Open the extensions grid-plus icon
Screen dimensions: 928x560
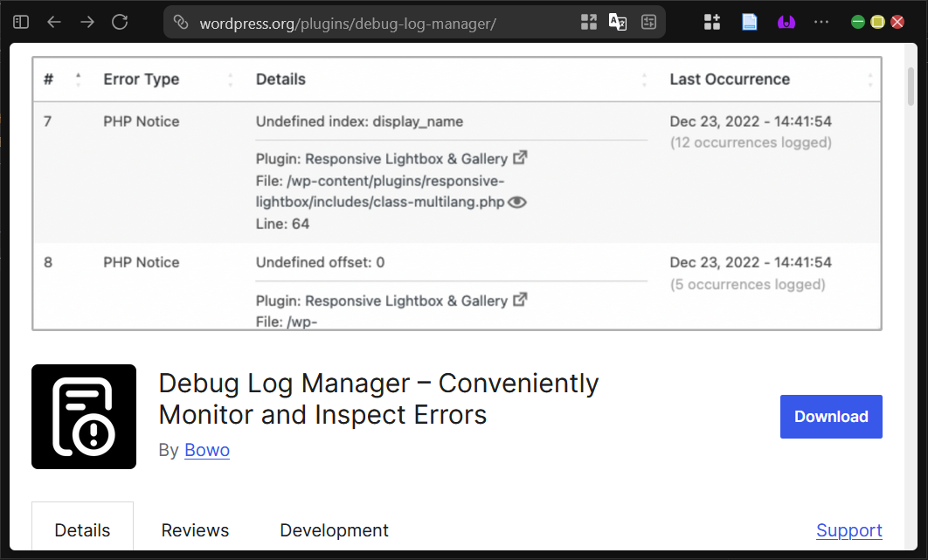coord(712,23)
